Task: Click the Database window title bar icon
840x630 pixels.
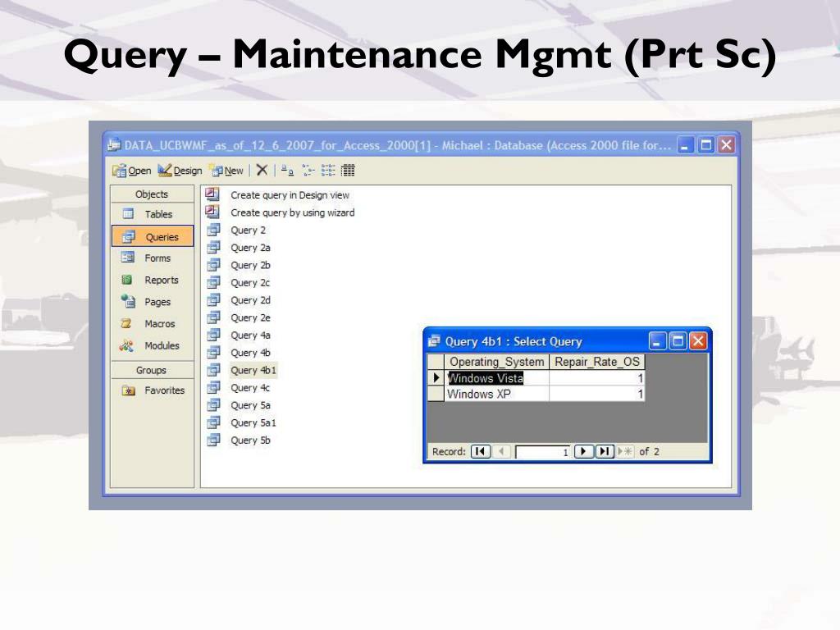Action: 114,144
